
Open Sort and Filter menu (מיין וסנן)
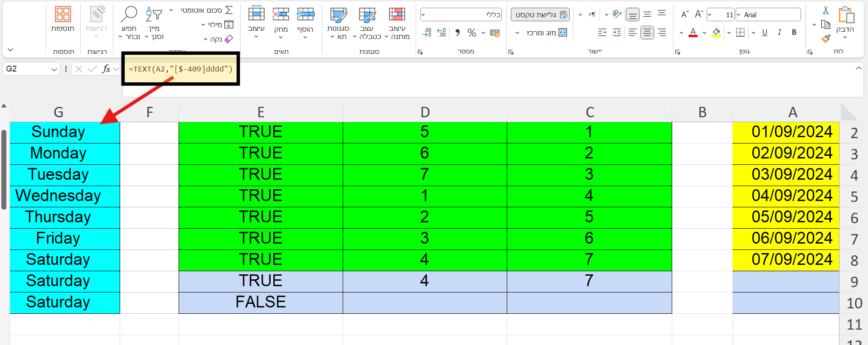click(154, 23)
